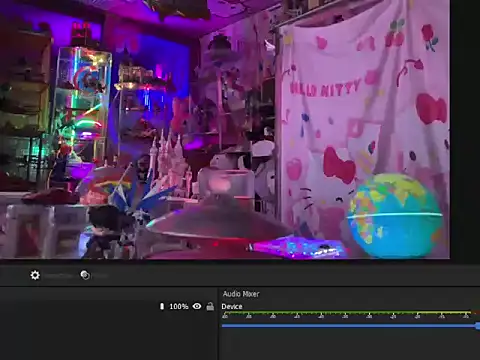Select the Audio Mixer panel title
The width and height of the screenshot is (480, 360).
(x=241, y=294)
